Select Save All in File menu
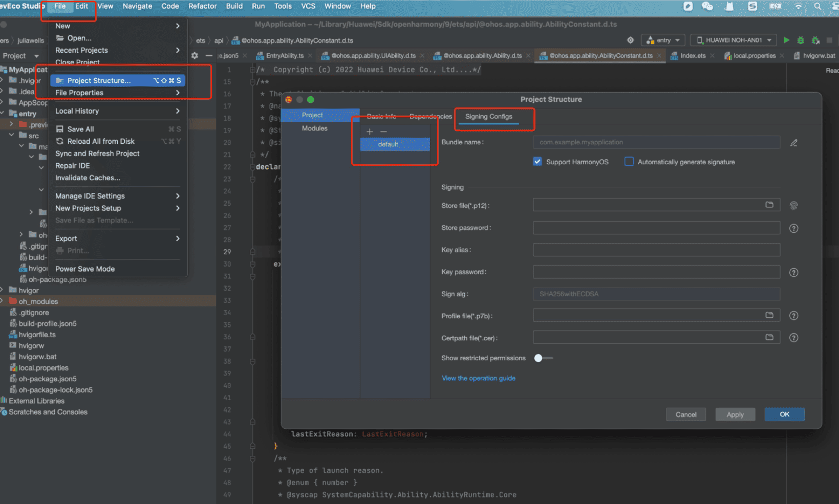Viewport: 839px width, 504px height. (x=118, y=129)
